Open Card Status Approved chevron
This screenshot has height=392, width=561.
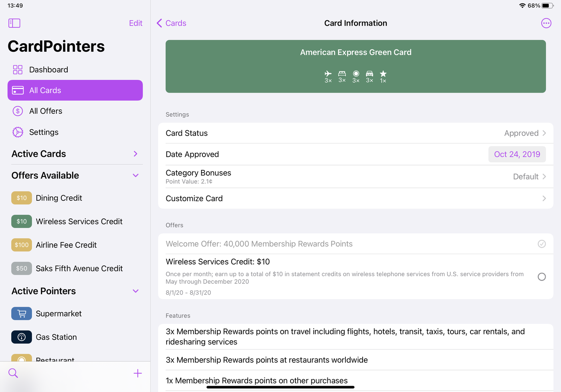point(544,133)
